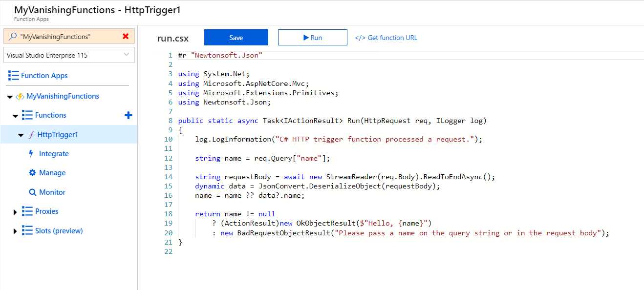Click the BadRequestObjectResult code line

[x=411, y=233]
